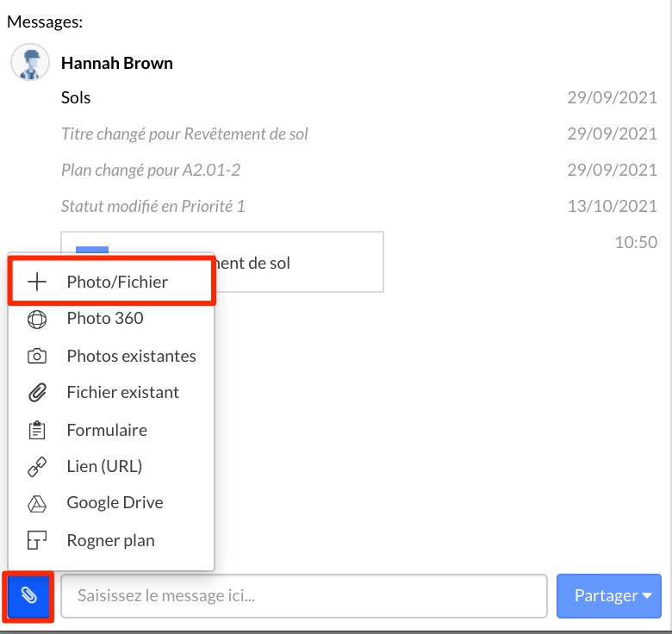This screenshot has width=672, height=634.
Task: Open the attached card ending 'de sol'
Action: (x=222, y=262)
